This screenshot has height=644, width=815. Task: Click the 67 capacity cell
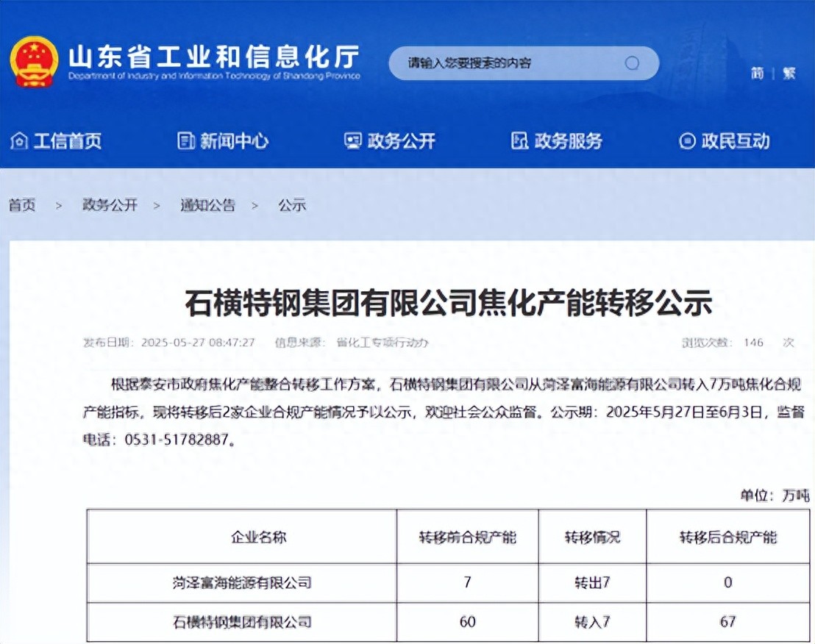pyautogui.click(x=727, y=622)
